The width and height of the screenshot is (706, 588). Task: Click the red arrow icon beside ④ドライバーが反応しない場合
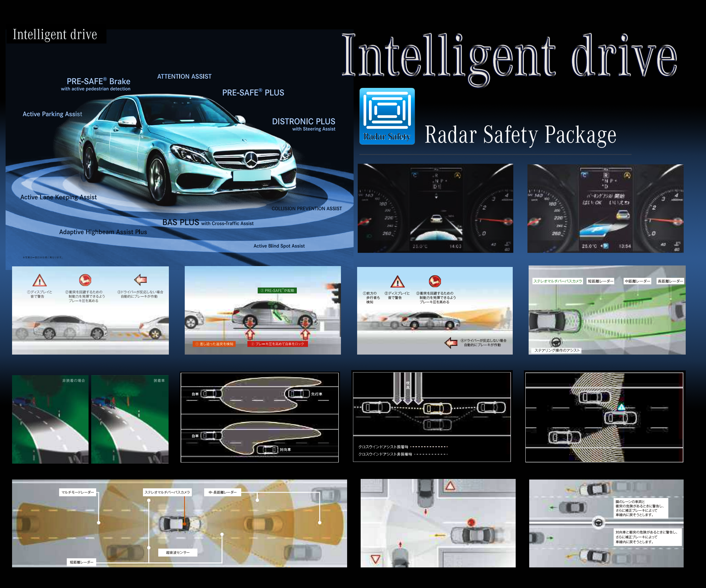pyautogui.click(x=451, y=343)
